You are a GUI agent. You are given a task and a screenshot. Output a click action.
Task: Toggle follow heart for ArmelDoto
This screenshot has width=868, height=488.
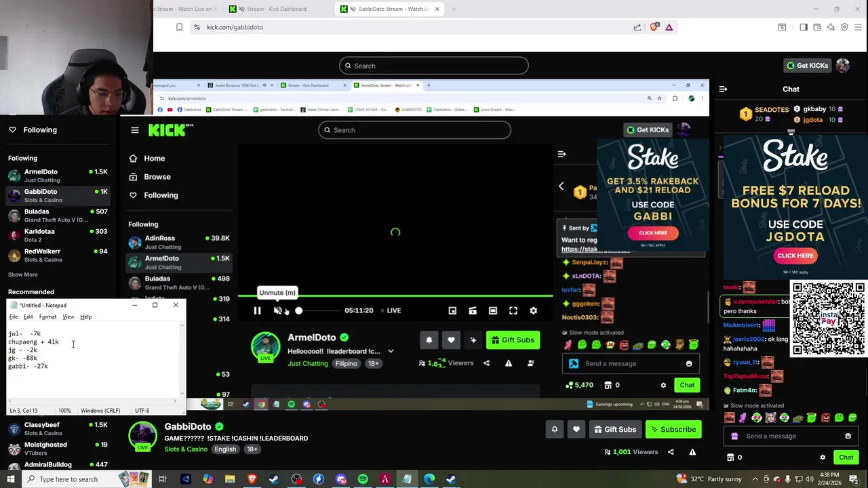click(451, 340)
